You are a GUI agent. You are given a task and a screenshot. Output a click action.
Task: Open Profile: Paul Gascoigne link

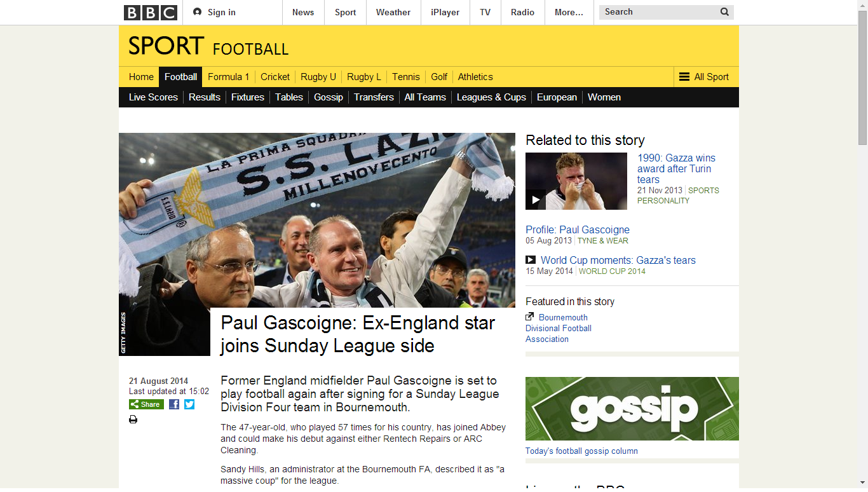[578, 229]
